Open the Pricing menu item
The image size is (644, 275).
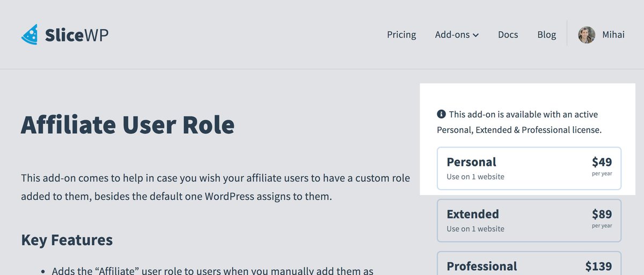pos(401,34)
